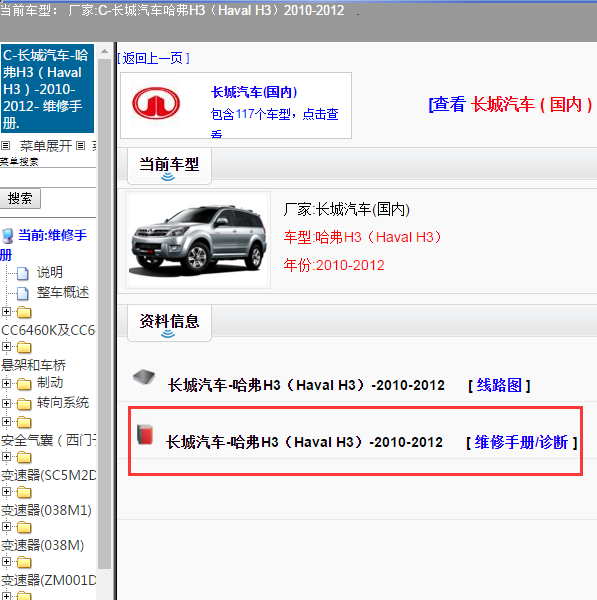Click the Haval H3 car thumbnail
597x600 pixels.
pos(198,240)
